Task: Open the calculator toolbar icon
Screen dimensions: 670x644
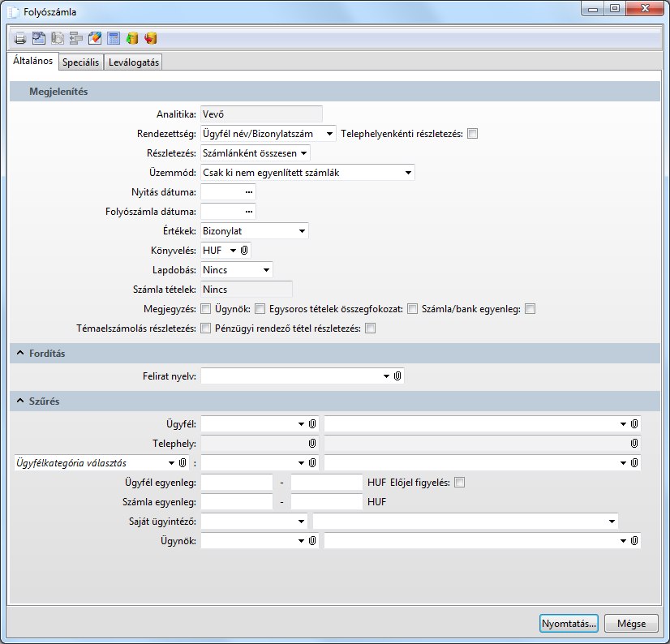Action: (114, 38)
